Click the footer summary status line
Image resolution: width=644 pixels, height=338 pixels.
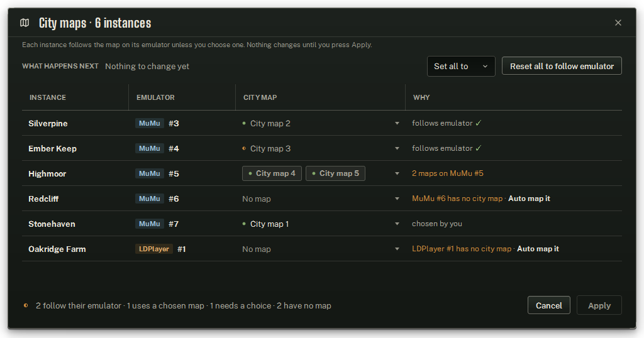pos(183,305)
